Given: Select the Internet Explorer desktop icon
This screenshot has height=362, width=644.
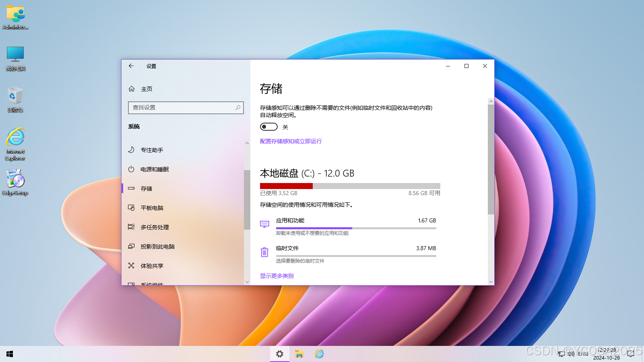Looking at the screenshot, I should pos(15,144).
